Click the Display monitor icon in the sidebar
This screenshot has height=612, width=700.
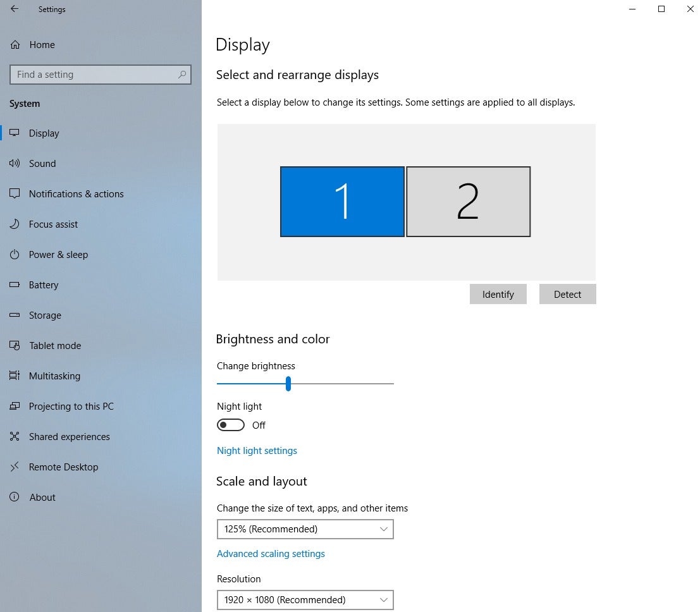point(15,133)
